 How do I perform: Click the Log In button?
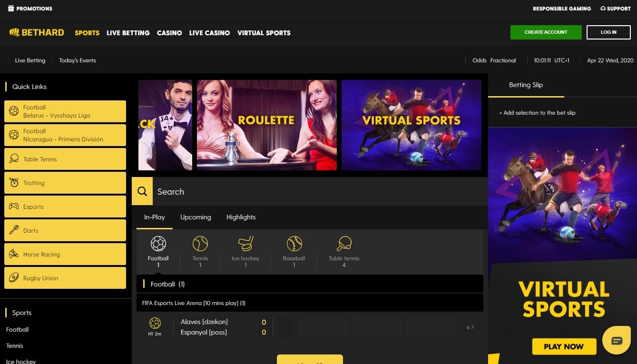608,32
